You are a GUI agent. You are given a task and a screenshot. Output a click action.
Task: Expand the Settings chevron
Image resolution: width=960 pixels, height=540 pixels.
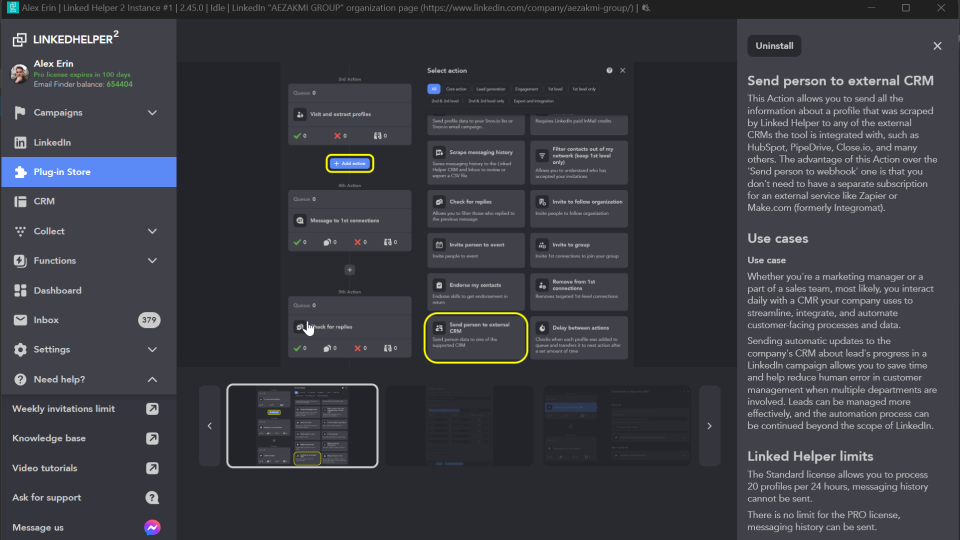[x=152, y=350]
